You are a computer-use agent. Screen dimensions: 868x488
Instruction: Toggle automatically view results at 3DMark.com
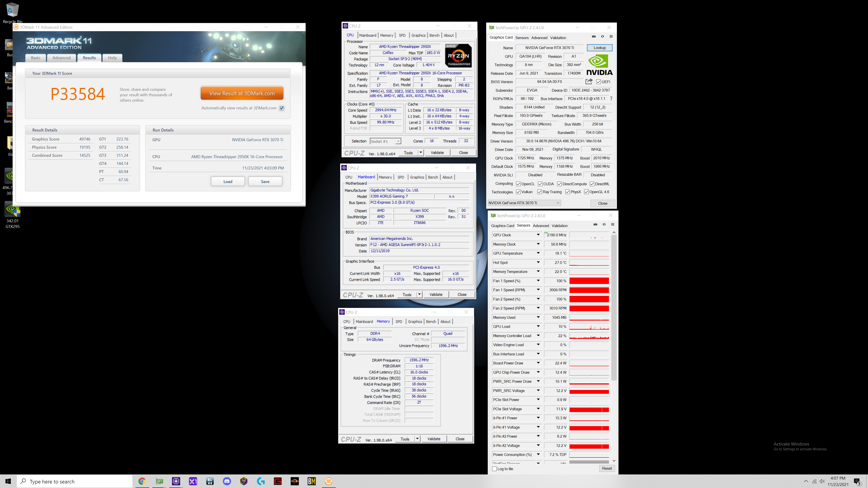[282, 108]
